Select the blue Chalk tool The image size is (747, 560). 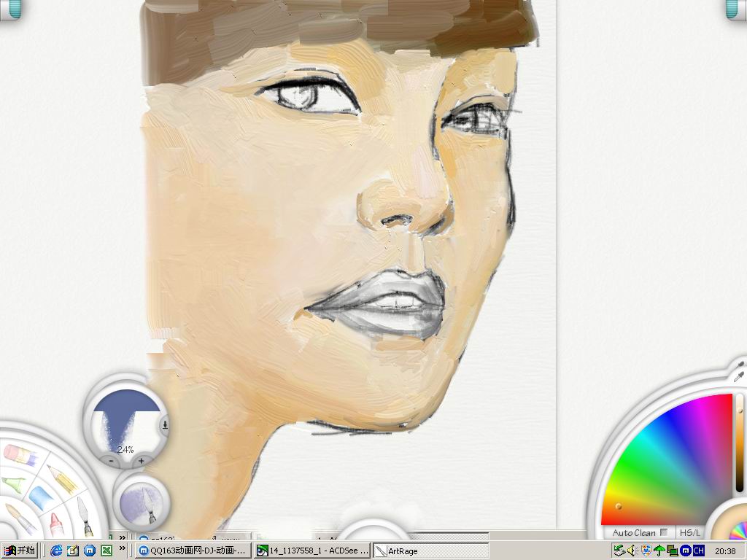pos(42,497)
